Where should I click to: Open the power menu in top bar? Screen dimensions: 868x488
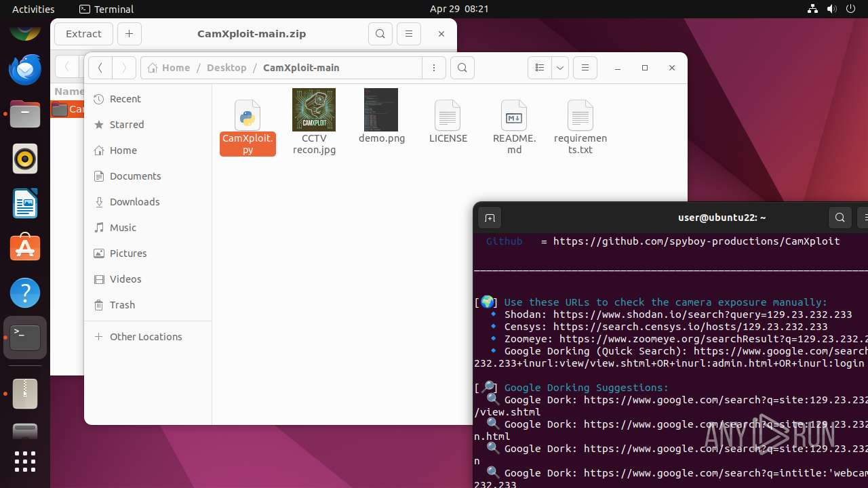tap(851, 9)
